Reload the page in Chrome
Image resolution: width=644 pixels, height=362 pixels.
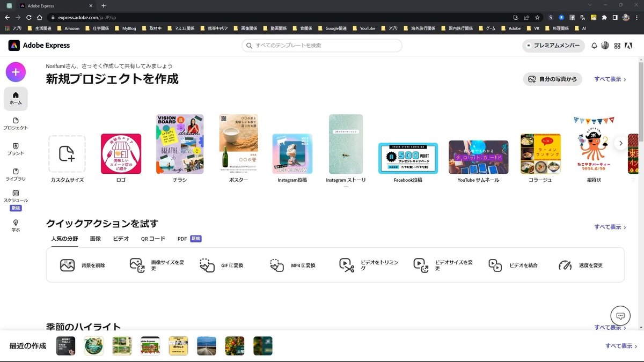coord(30,17)
